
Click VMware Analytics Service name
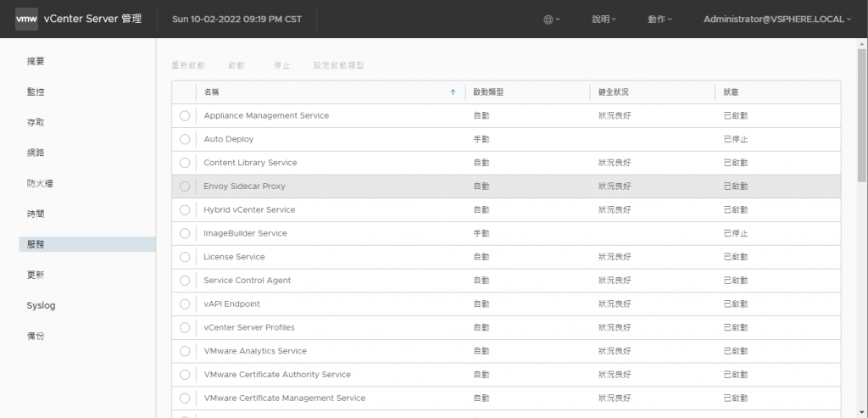pos(255,351)
